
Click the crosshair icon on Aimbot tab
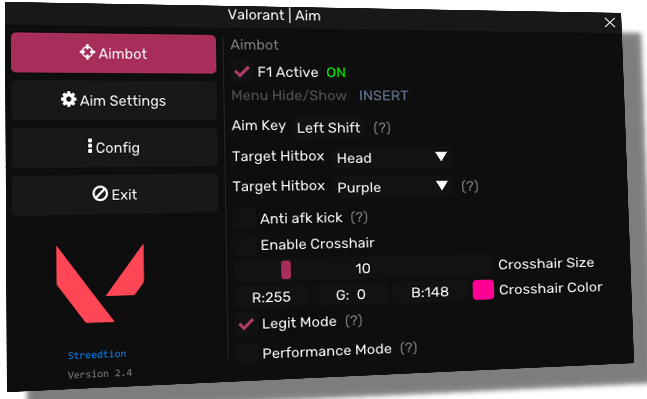(87, 52)
